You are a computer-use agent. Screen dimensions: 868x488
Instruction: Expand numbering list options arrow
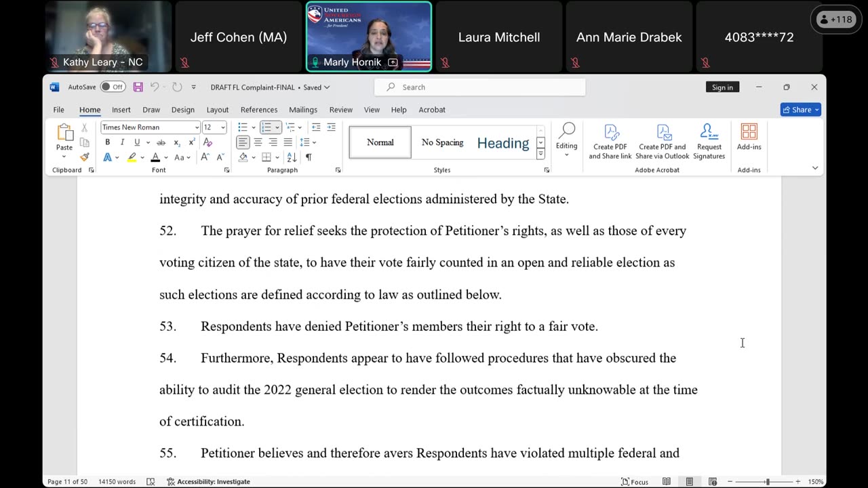click(277, 127)
